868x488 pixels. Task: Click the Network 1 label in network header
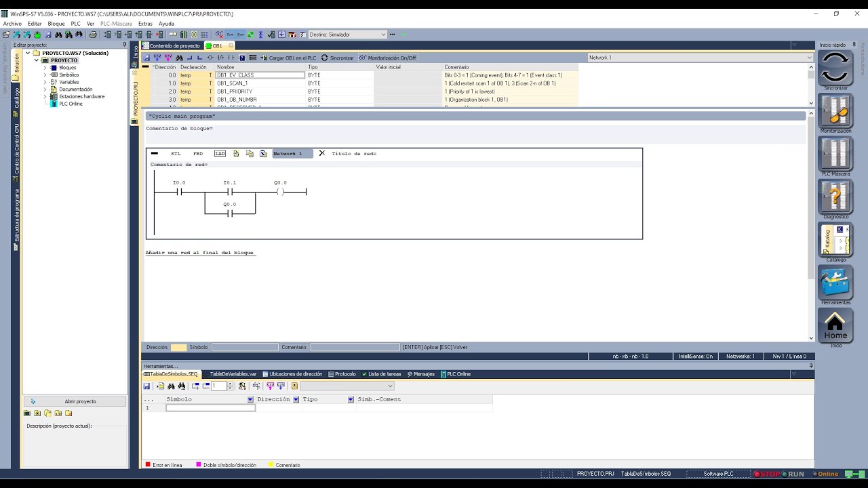pyautogui.click(x=292, y=154)
